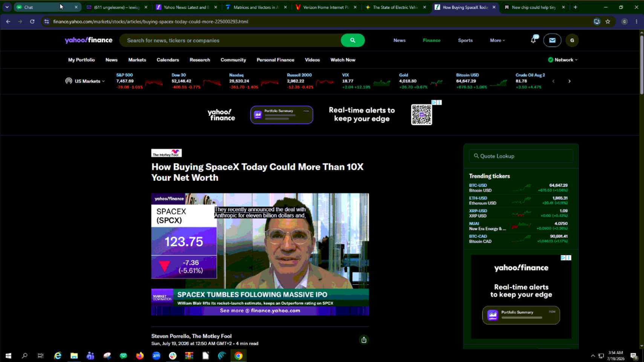The height and width of the screenshot is (362, 644).
Task: Close the Chat tab
Action: (x=76, y=7)
